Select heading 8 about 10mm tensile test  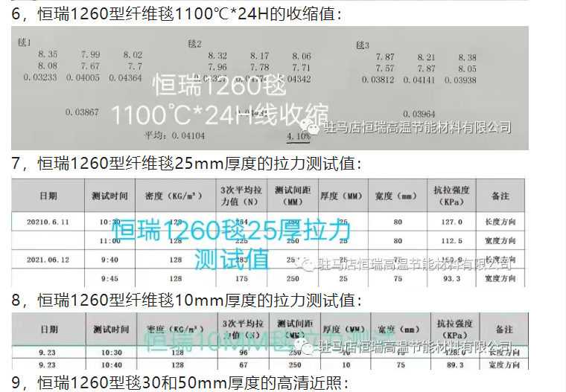pos(186,301)
